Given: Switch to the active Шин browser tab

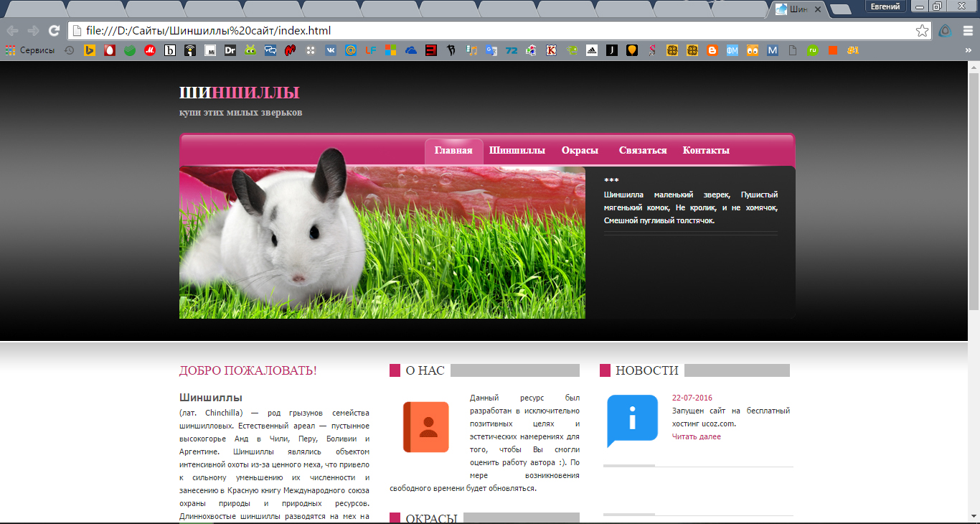Looking at the screenshot, I should [798, 9].
